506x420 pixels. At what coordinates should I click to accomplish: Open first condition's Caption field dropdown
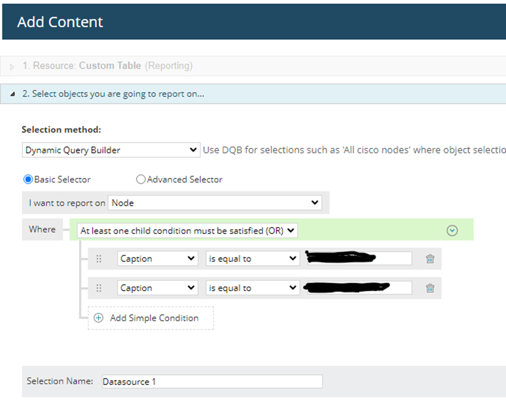[x=157, y=259]
